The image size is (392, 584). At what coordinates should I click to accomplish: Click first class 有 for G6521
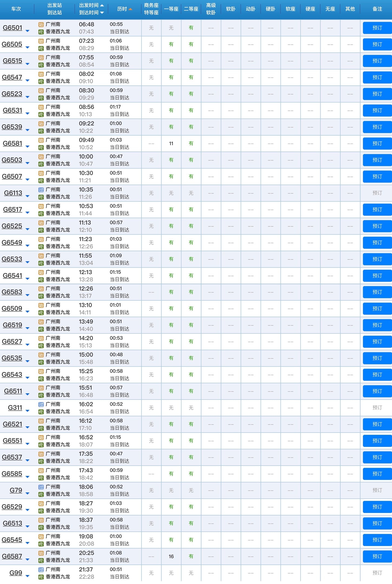pos(171,424)
